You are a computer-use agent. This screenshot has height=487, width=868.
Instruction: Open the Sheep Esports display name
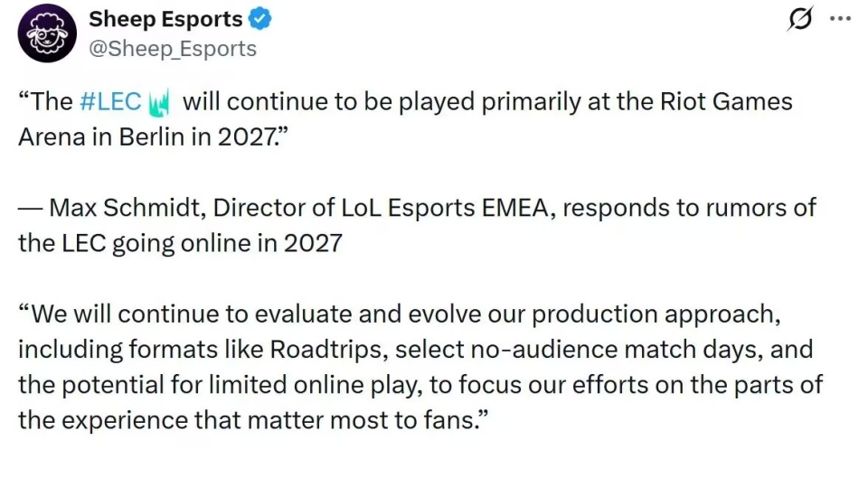click(165, 19)
